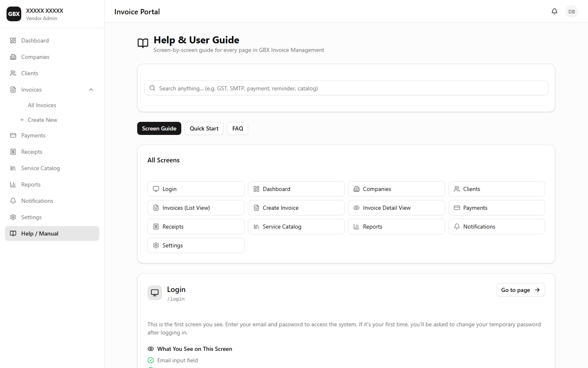
Task: Click the Service Catalog icon in sidebar
Action: (x=13, y=168)
